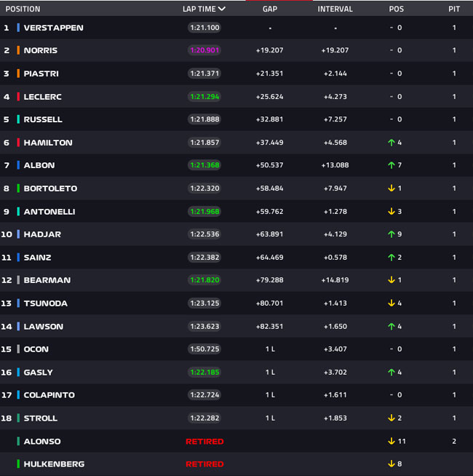This screenshot has width=473, height=476.
Task: Select the INTERVAL column header
Action: (x=335, y=9)
